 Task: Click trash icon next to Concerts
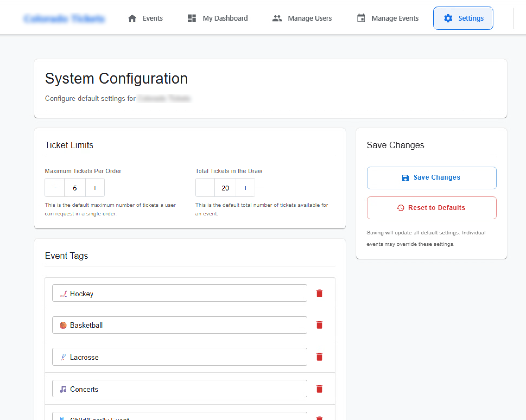click(x=319, y=389)
